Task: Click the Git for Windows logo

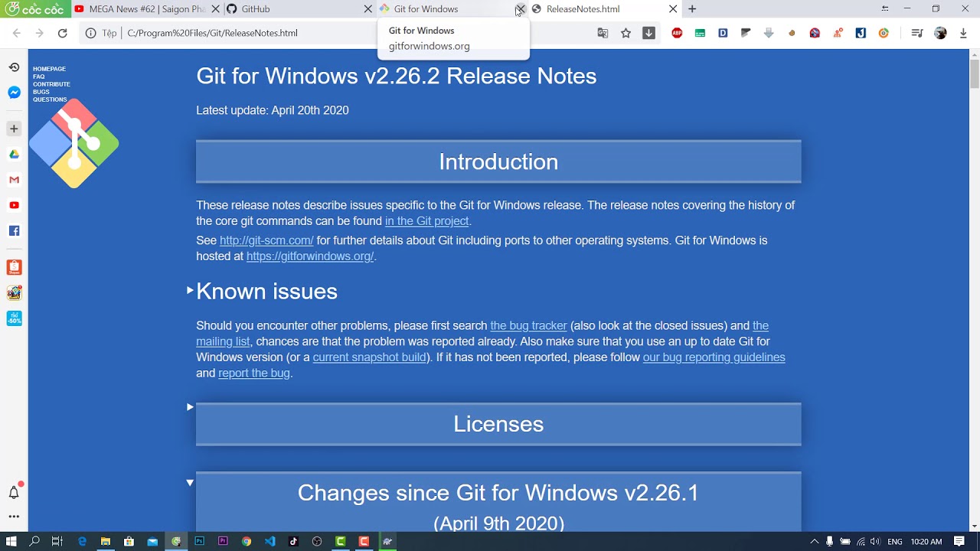Action: [74, 143]
